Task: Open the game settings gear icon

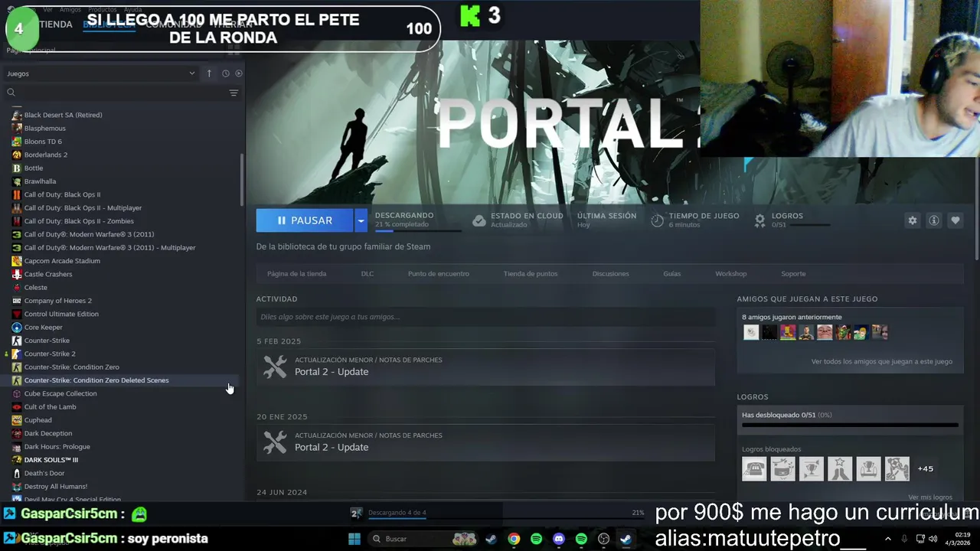Action: (912, 220)
